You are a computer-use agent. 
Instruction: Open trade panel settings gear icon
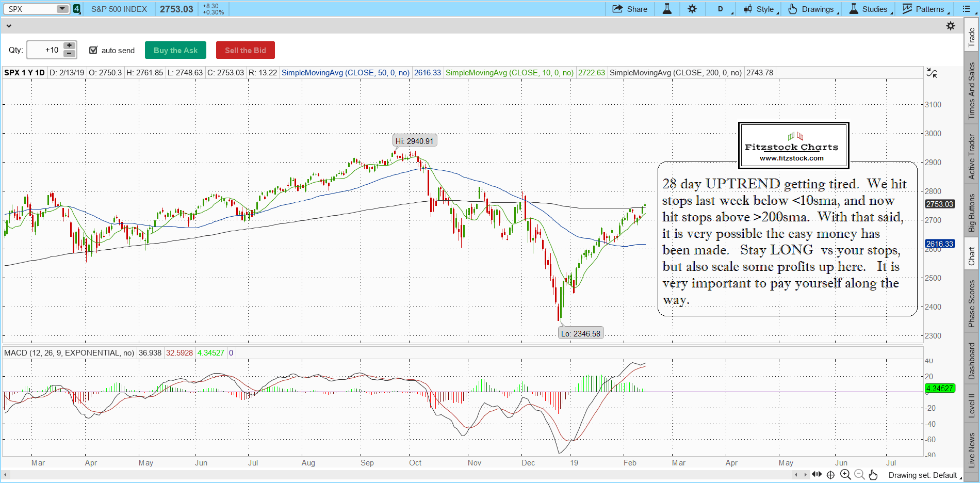tap(951, 26)
